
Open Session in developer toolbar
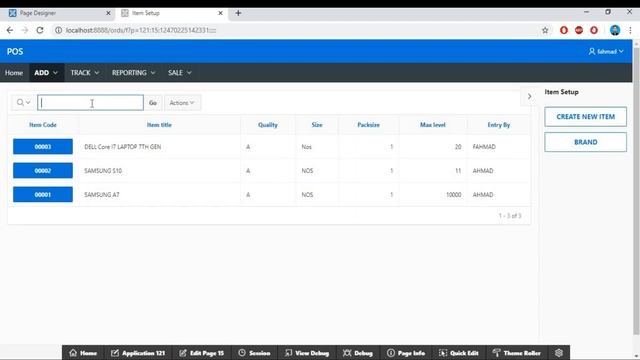[x=254, y=353]
